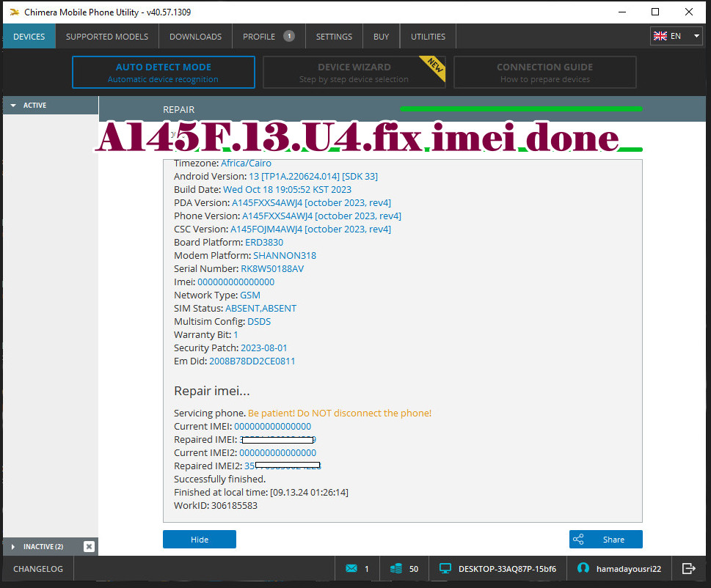Click the Em Did 2008B78DD2CE0811 value
This screenshot has width=711, height=588.
252,361
